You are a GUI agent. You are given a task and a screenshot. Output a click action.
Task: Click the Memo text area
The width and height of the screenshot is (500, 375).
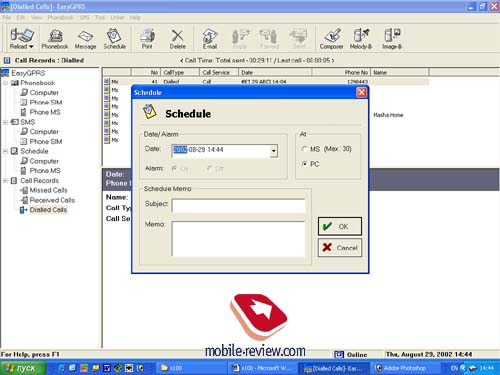pyautogui.click(x=238, y=239)
